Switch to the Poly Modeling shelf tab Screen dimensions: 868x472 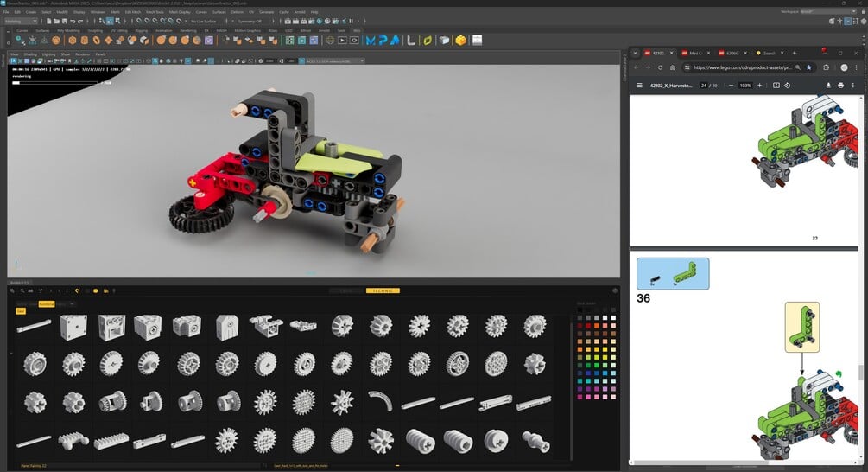[x=68, y=30]
